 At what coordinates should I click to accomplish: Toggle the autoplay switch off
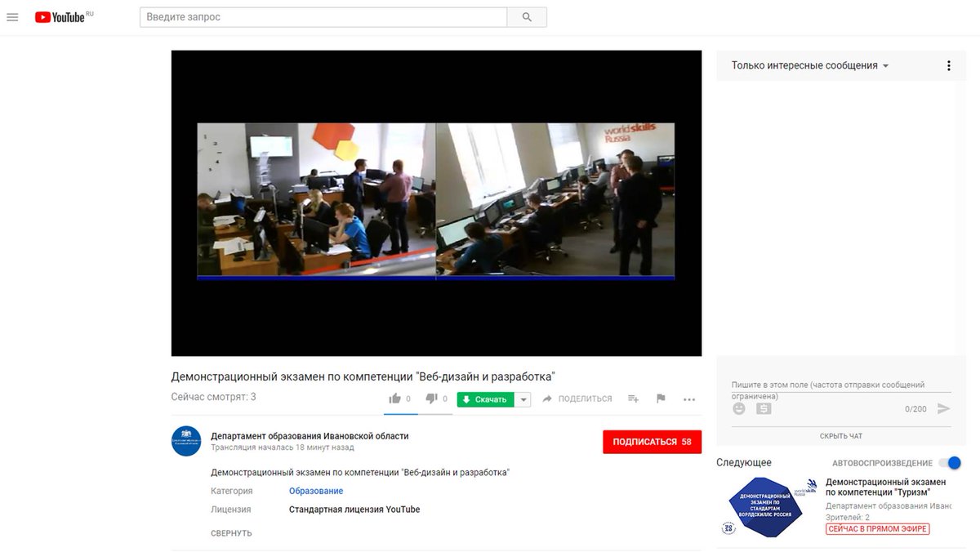950,462
